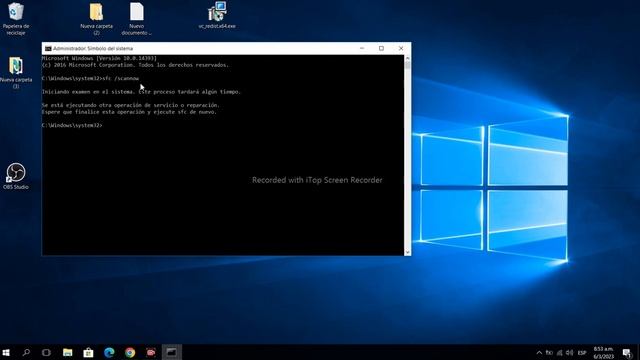Click the '(c) 2016 Microsoft Corporation' line
Viewport: 640px width, 360px height.
pos(136,65)
